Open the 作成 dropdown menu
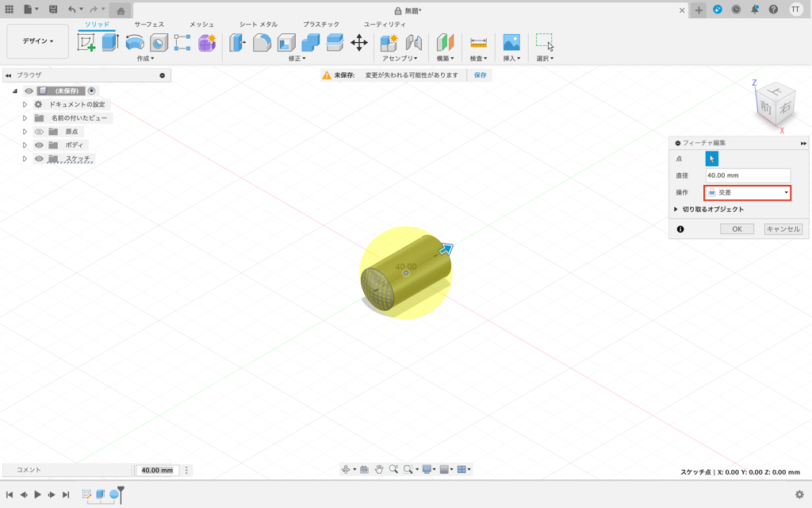Image resolution: width=812 pixels, height=508 pixels. pos(146,59)
